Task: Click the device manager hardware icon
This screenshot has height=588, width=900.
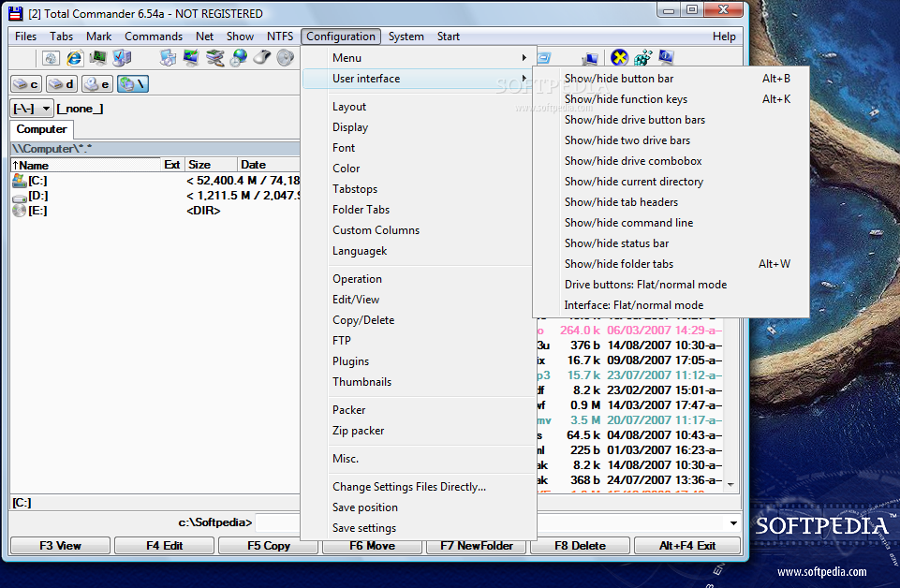Action: [x=214, y=58]
